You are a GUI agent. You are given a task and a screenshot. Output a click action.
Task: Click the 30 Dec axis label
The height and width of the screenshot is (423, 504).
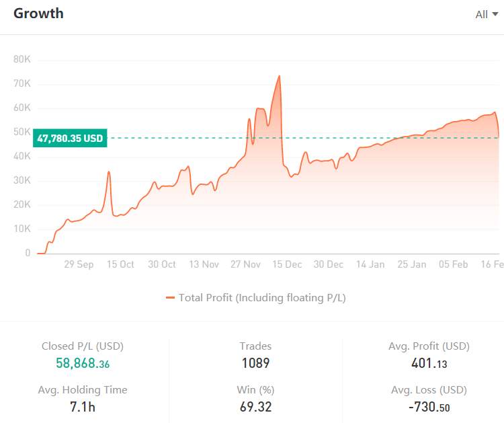point(328,264)
